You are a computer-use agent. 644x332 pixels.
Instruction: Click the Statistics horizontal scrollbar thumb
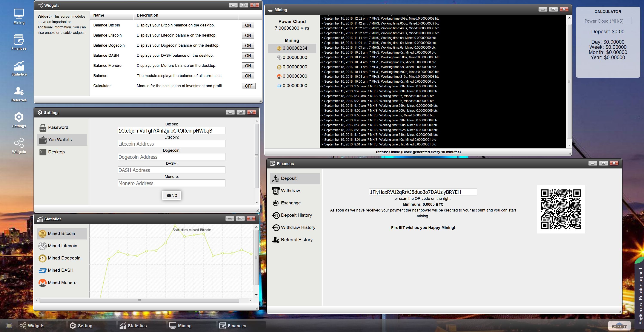point(139,300)
